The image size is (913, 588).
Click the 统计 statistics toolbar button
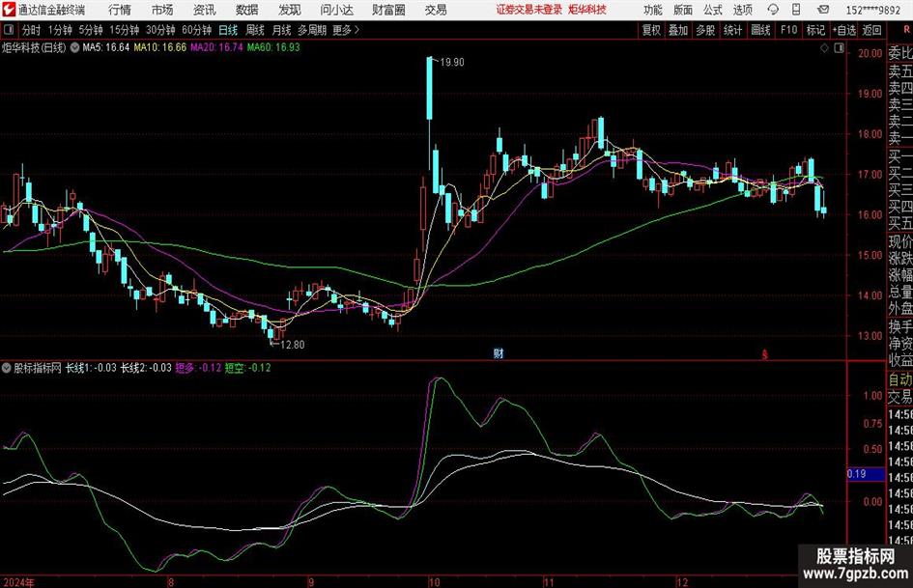click(733, 30)
